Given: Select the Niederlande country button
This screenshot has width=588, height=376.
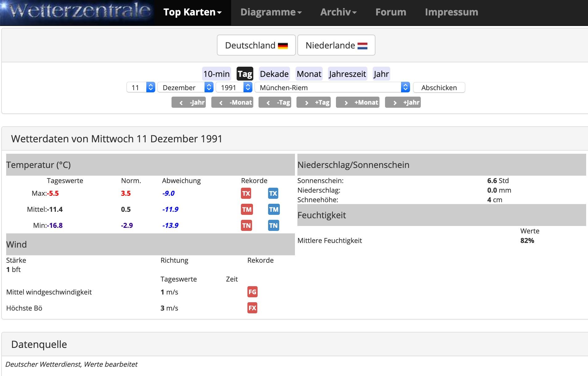Looking at the screenshot, I should [336, 45].
